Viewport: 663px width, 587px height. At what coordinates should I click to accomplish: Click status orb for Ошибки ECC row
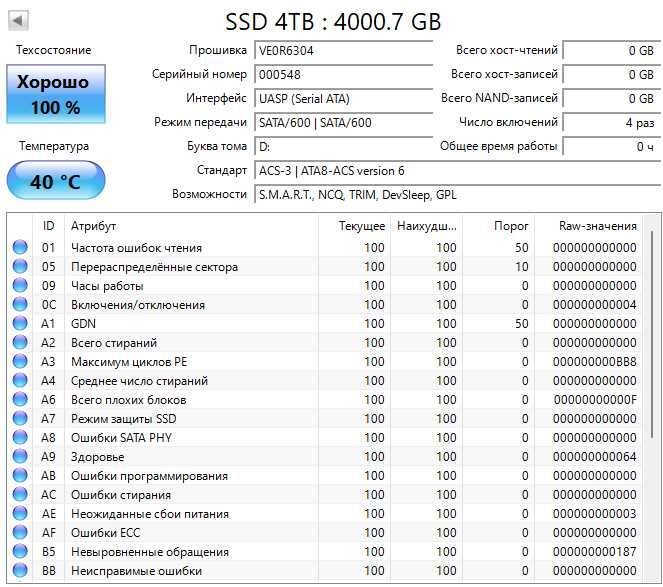click(20, 533)
